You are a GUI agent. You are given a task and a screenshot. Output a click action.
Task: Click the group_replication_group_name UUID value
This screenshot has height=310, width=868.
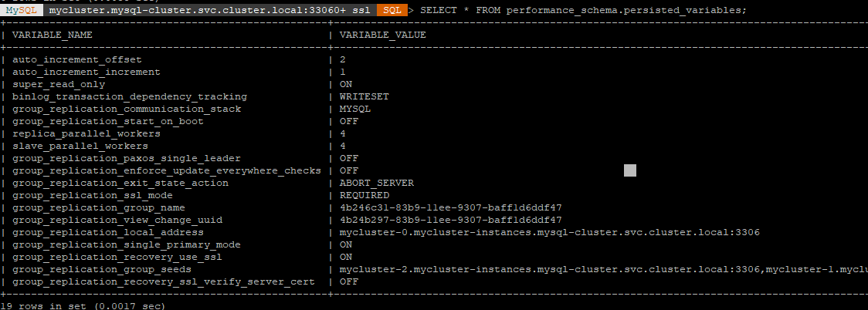click(x=451, y=207)
